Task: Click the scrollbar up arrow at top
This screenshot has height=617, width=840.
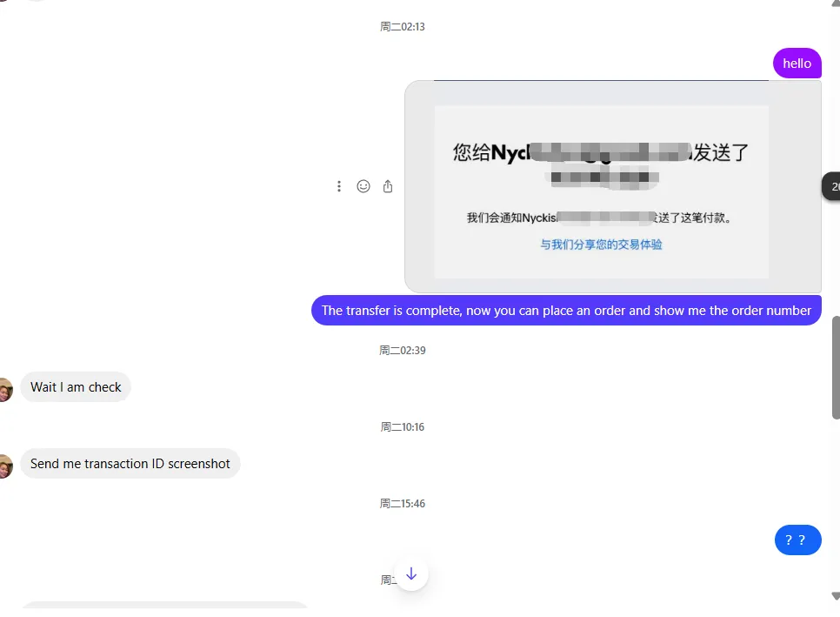Action: coord(835,3)
